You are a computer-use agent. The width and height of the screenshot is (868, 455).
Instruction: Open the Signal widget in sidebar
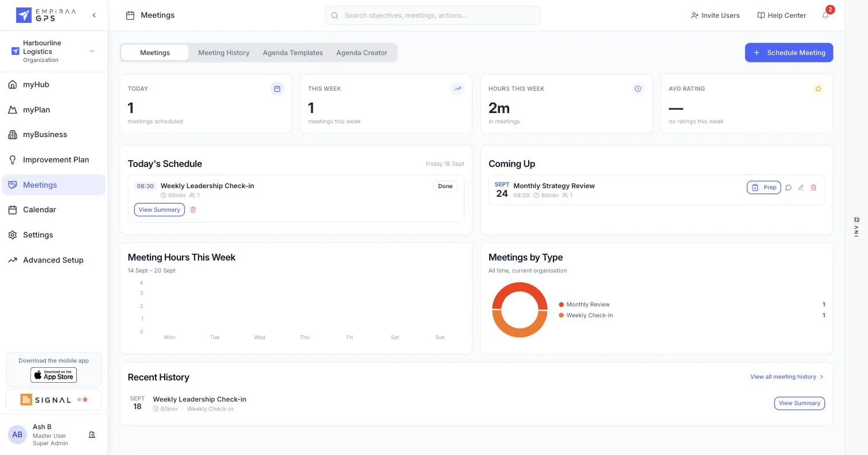53,399
